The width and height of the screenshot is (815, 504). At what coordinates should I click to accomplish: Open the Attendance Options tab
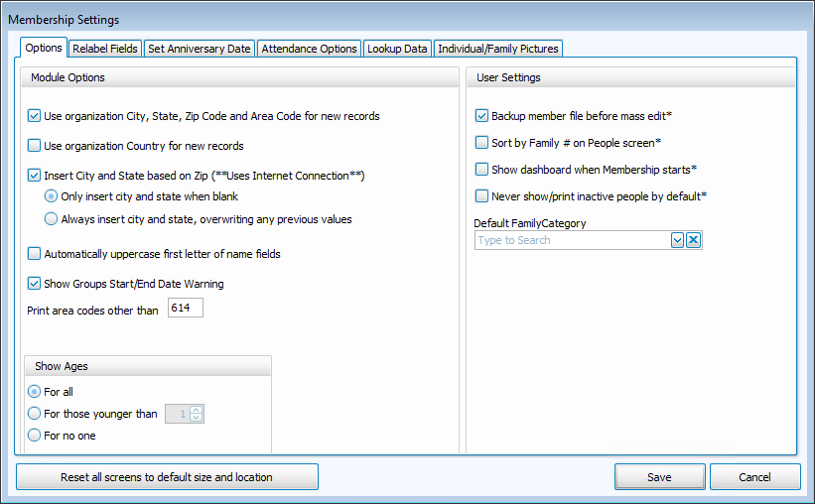[310, 49]
